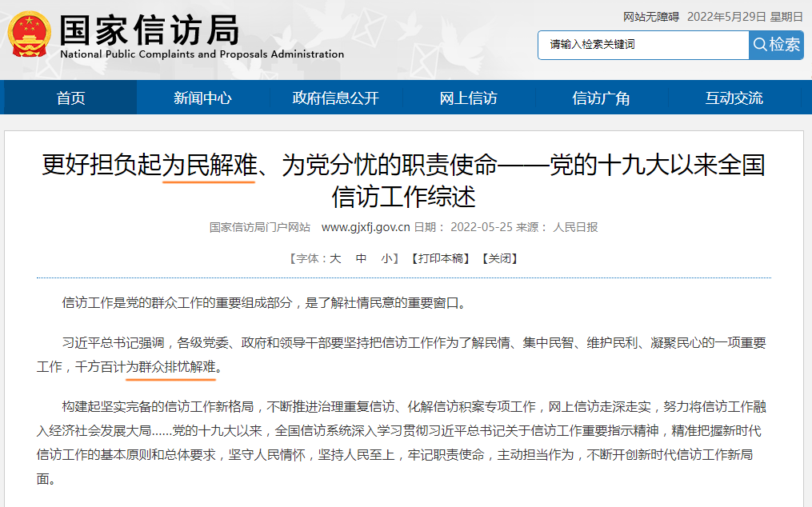
Task: Open the 网站无障碍 accessibility link
Action: [x=650, y=17]
